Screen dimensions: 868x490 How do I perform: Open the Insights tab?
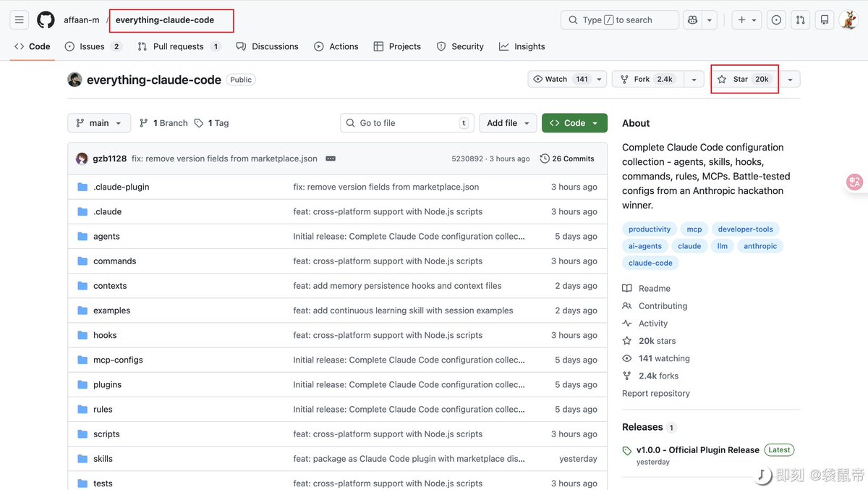522,46
